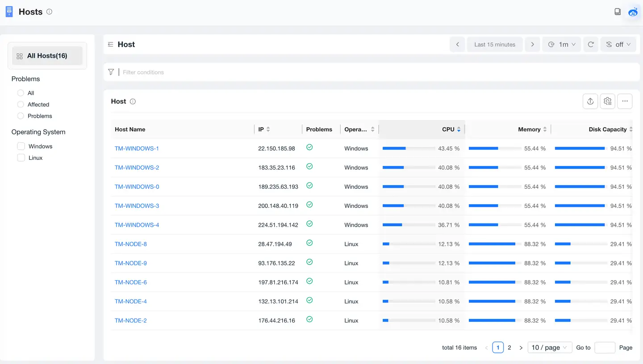Expand the 10 / page size dropdown

coord(549,347)
